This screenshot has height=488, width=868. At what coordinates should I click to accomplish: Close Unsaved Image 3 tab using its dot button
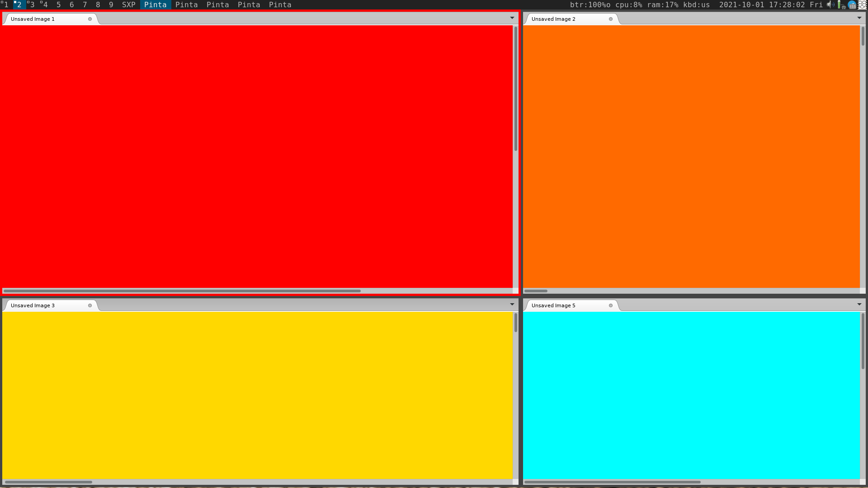click(90, 305)
